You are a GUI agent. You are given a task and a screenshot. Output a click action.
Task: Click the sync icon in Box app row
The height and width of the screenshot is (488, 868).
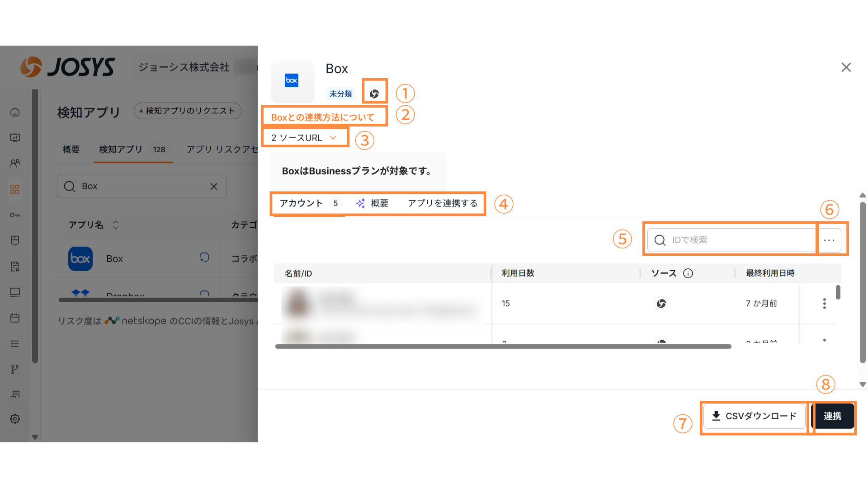pyautogui.click(x=204, y=258)
